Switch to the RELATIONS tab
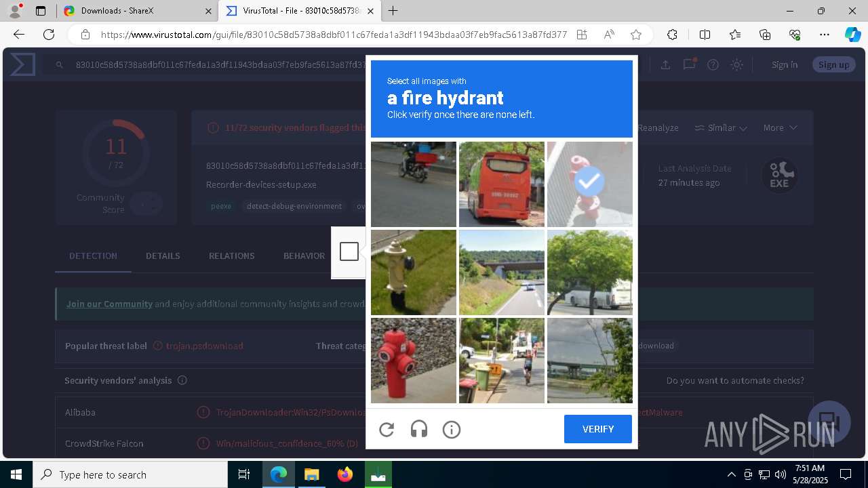The width and height of the screenshot is (868, 488). 232,256
